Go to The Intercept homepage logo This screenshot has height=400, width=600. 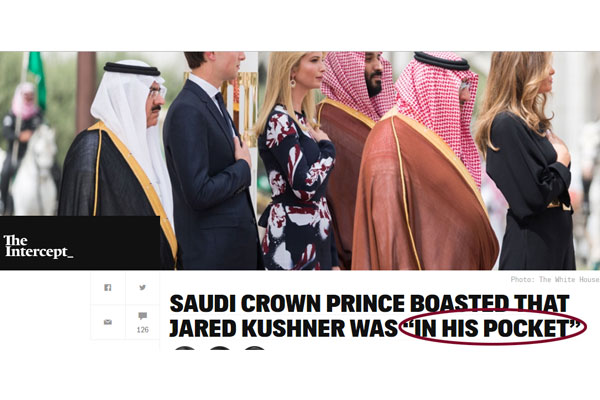(x=38, y=247)
